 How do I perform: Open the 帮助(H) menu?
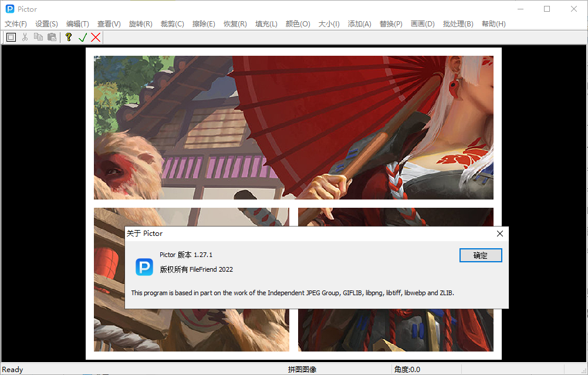pyautogui.click(x=494, y=24)
